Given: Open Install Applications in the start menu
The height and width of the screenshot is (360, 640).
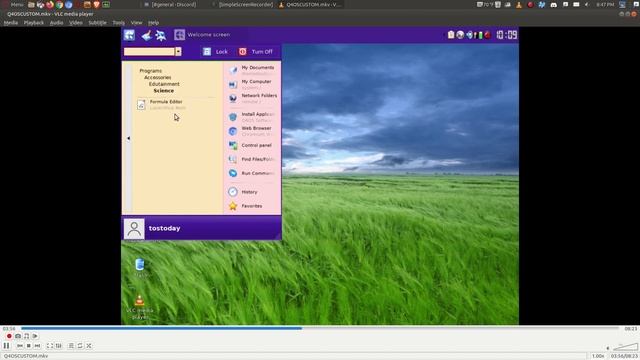Looking at the screenshot, I should pyautogui.click(x=251, y=117).
